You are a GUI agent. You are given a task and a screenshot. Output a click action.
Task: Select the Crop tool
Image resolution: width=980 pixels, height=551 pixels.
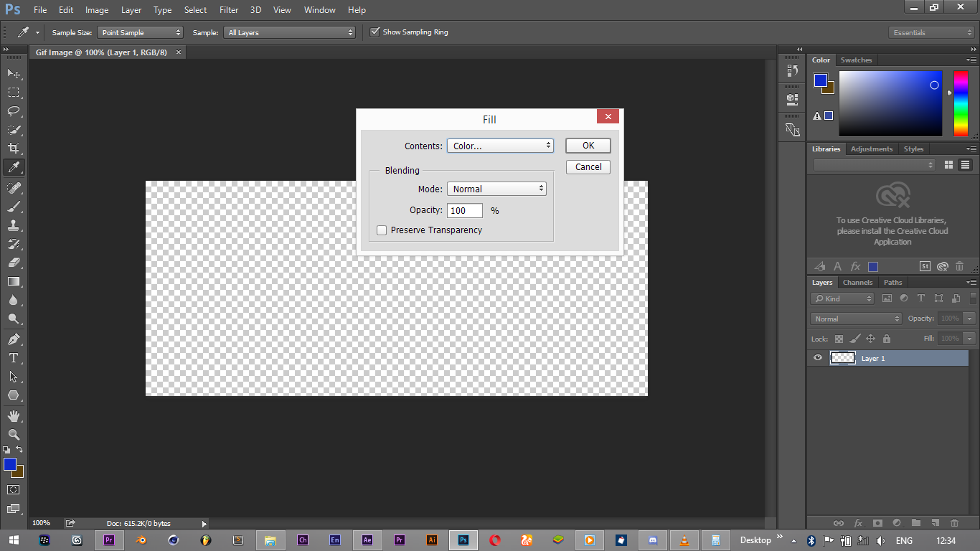(x=14, y=149)
